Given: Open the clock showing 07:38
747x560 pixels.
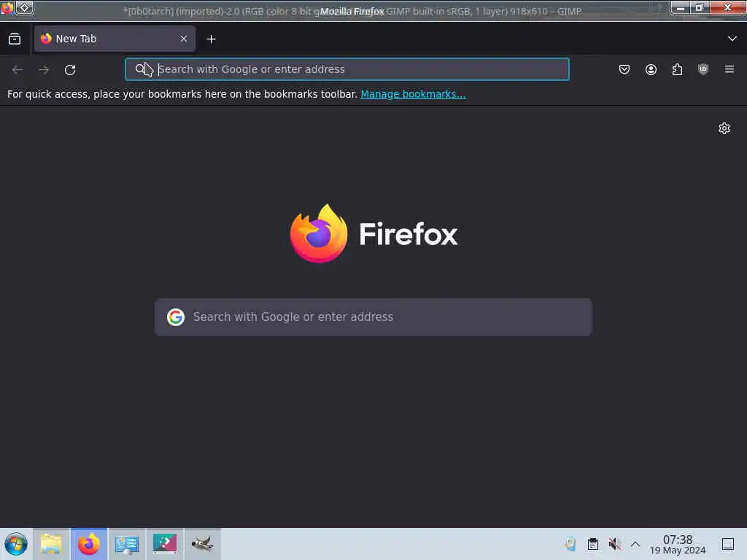Looking at the screenshot, I should click(x=678, y=544).
